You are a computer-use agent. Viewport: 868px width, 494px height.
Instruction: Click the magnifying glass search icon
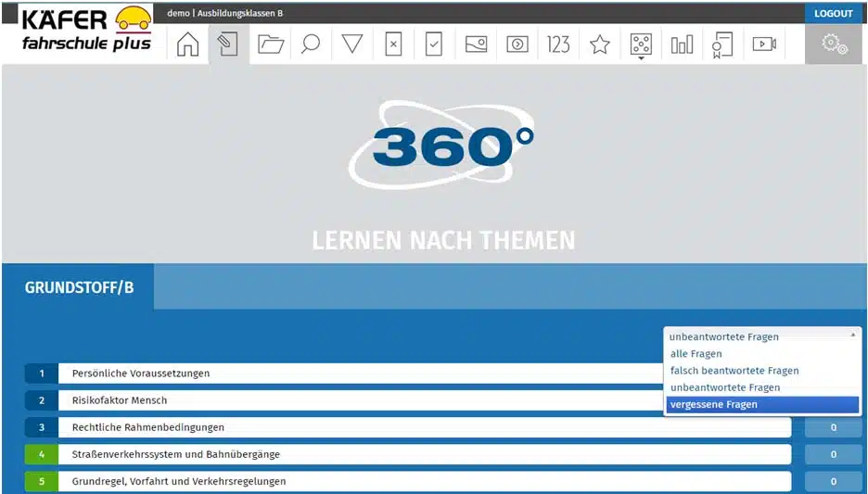311,44
